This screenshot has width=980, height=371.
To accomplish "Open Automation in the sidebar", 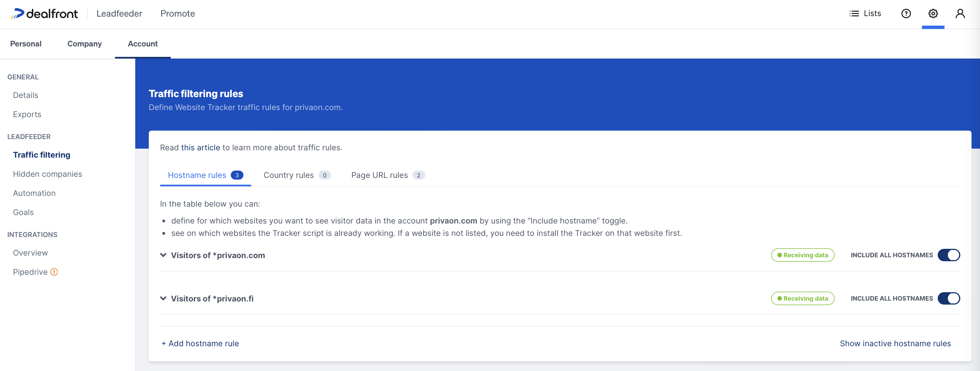I will coord(34,193).
